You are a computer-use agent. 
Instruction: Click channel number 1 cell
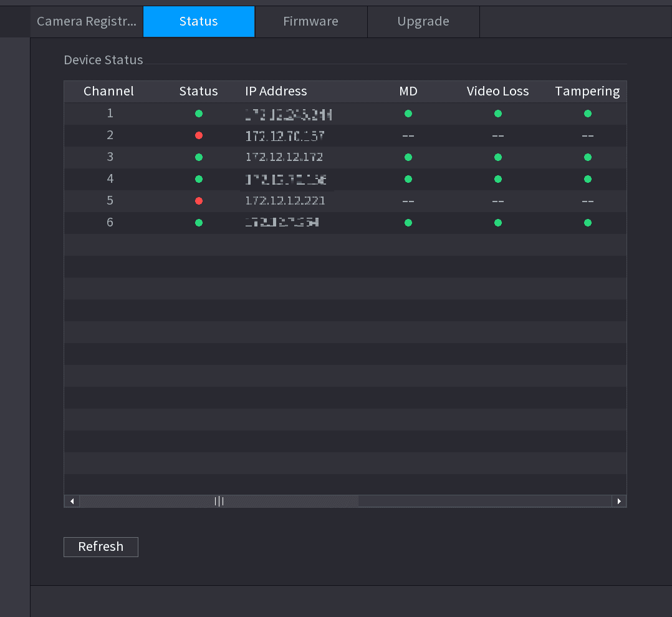point(110,113)
